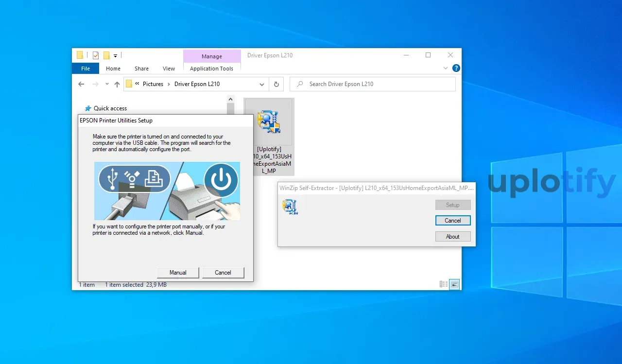Screen dimensions: 622x364
Task: Open Customize Quick Access Toolbar dropdown
Action: click(x=115, y=56)
